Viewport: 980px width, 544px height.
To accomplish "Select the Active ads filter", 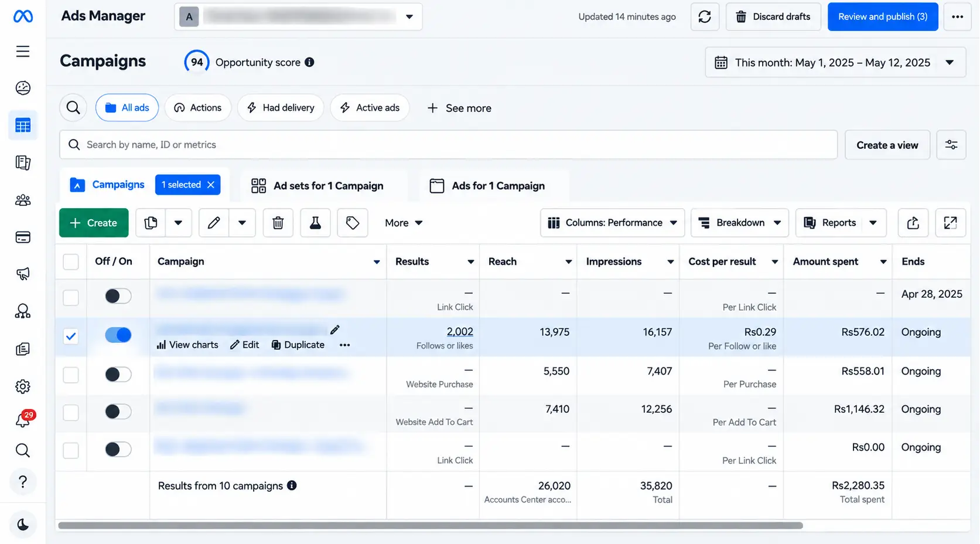I will click(x=370, y=108).
